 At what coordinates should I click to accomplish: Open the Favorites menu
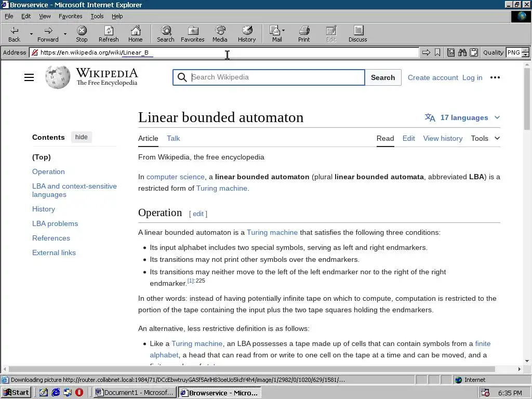tap(70, 16)
